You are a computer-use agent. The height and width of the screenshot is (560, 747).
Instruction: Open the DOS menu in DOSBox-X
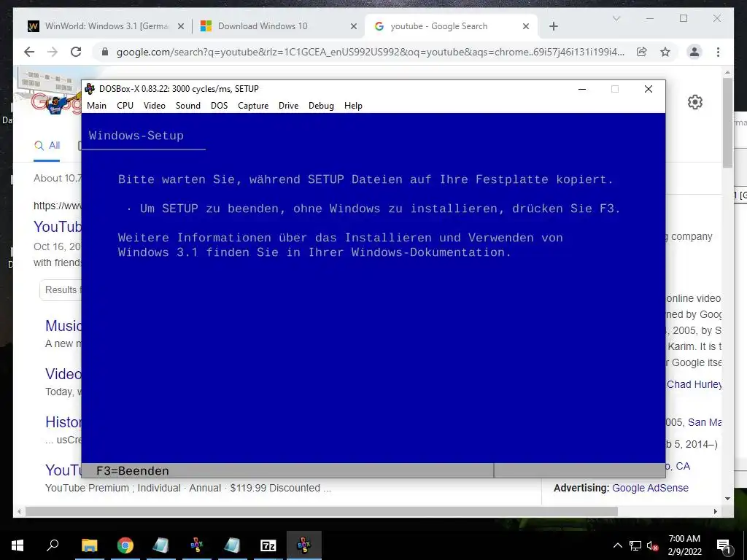coord(219,106)
